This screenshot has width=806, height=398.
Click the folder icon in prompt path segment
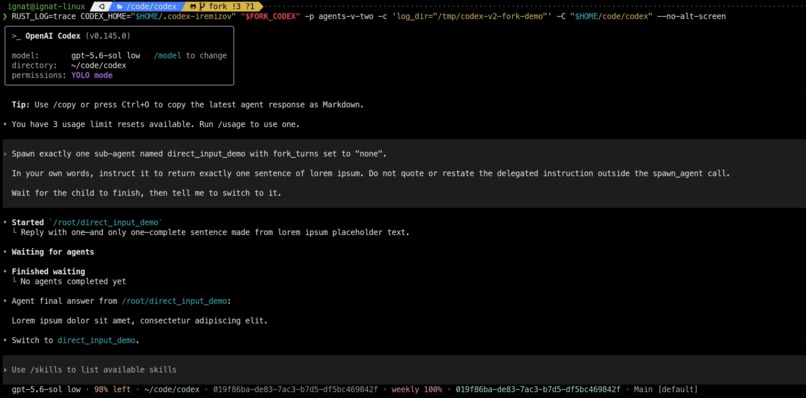pos(119,7)
